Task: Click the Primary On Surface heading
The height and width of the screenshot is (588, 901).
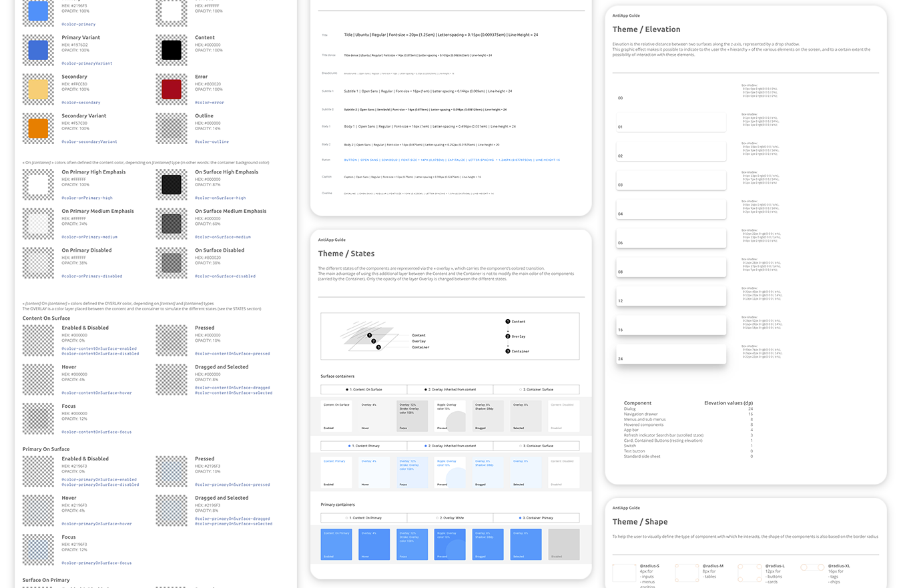Action: (x=46, y=449)
